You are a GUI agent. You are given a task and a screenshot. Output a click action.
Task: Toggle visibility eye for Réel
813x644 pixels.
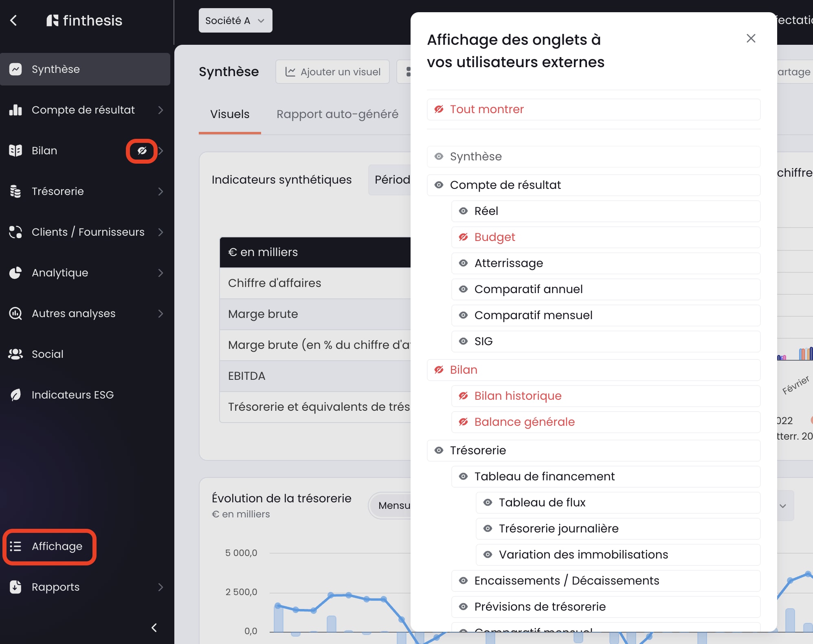point(463,211)
